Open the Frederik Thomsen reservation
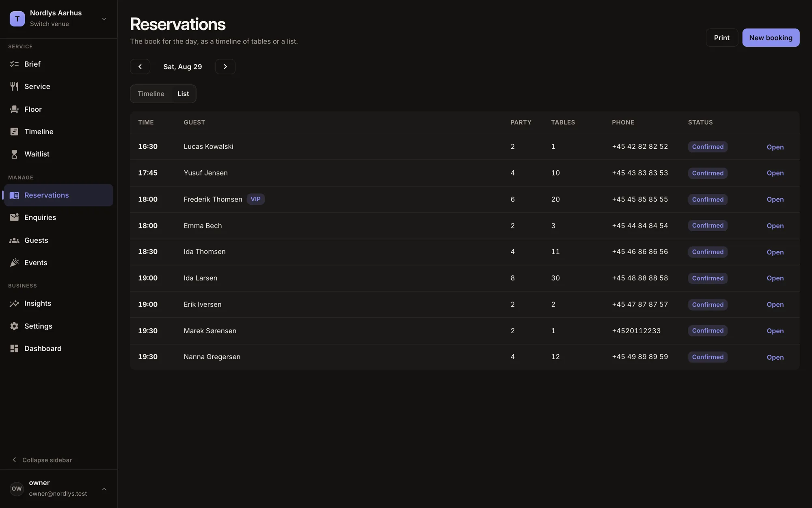The width and height of the screenshot is (812, 508). 775,200
